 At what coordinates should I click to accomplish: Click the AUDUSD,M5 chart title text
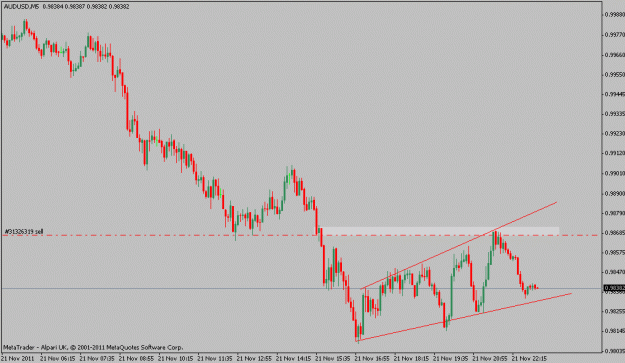coord(22,7)
